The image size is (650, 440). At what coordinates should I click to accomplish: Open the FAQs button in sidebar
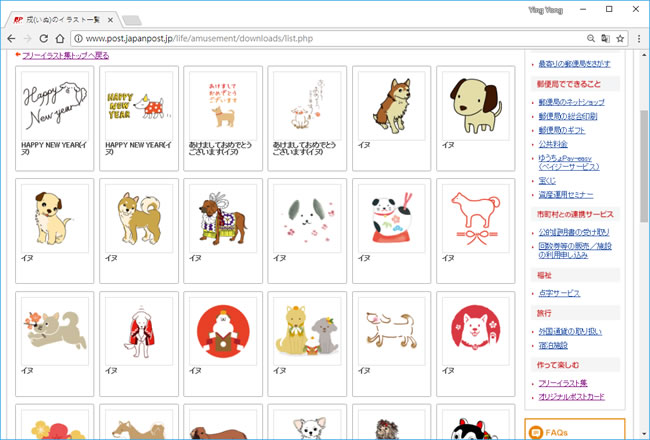point(575,430)
